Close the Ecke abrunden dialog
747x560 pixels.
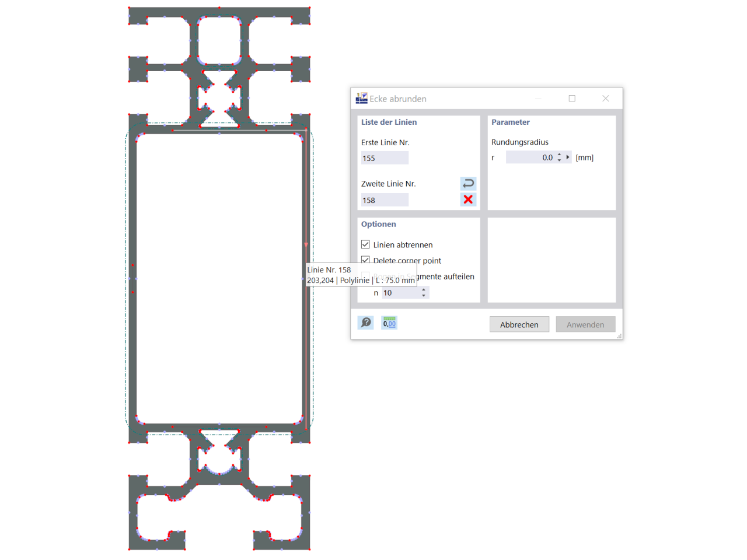tap(606, 98)
